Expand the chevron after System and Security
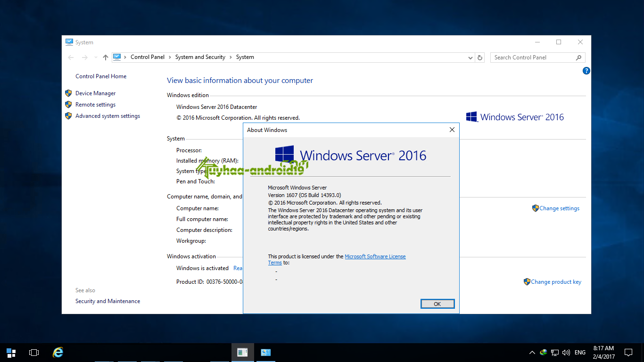The width and height of the screenshot is (644, 362). [231, 57]
